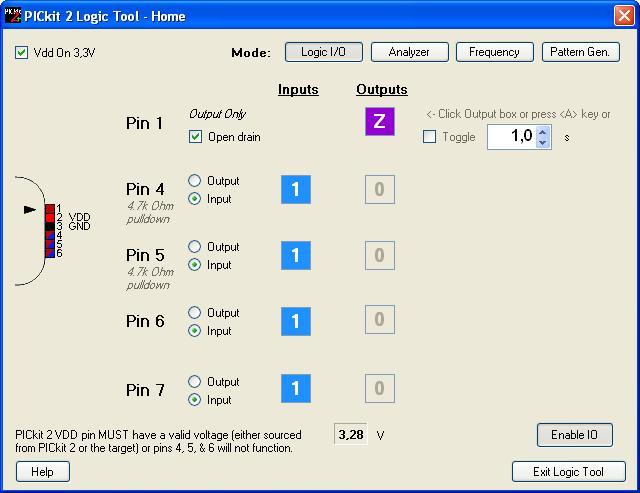Click the toggle period field showing 1,0

[512, 137]
